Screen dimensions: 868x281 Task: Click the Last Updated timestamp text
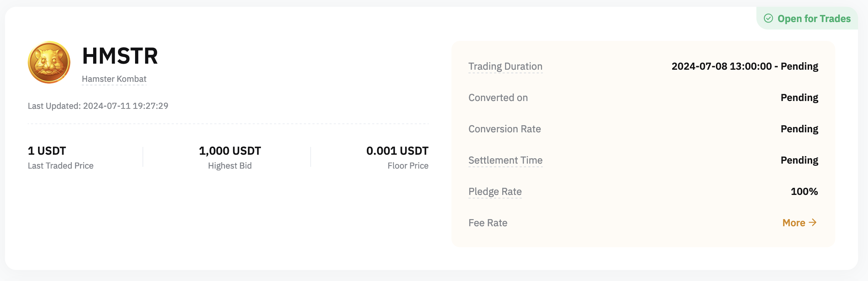98,106
